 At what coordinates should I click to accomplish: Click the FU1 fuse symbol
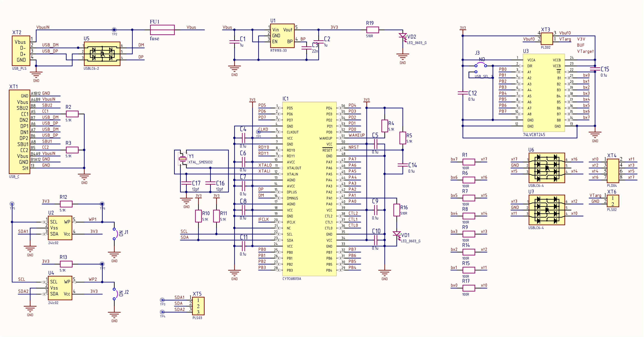point(162,30)
